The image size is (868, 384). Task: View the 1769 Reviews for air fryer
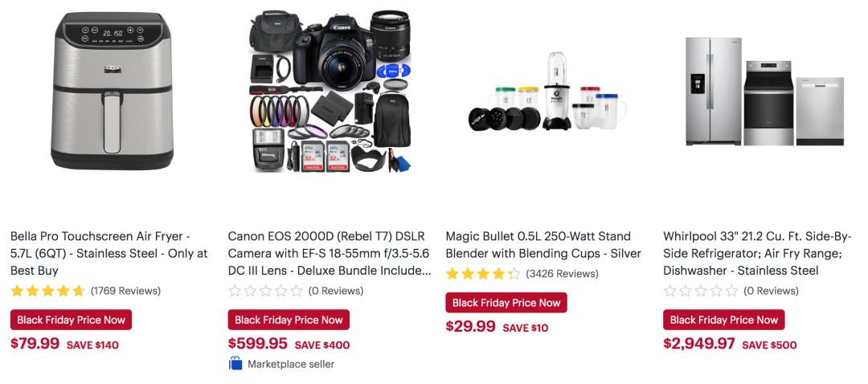(125, 291)
